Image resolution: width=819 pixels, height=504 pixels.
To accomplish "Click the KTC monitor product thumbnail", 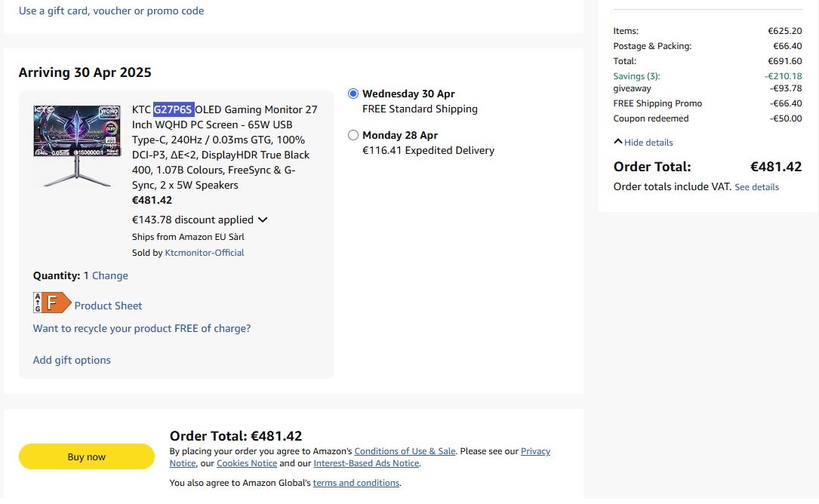I will coord(77,146).
